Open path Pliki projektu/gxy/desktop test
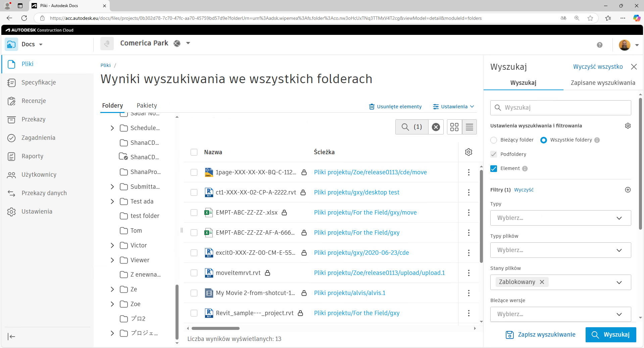Viewport: 644px width, 348px height. point(356,192)
